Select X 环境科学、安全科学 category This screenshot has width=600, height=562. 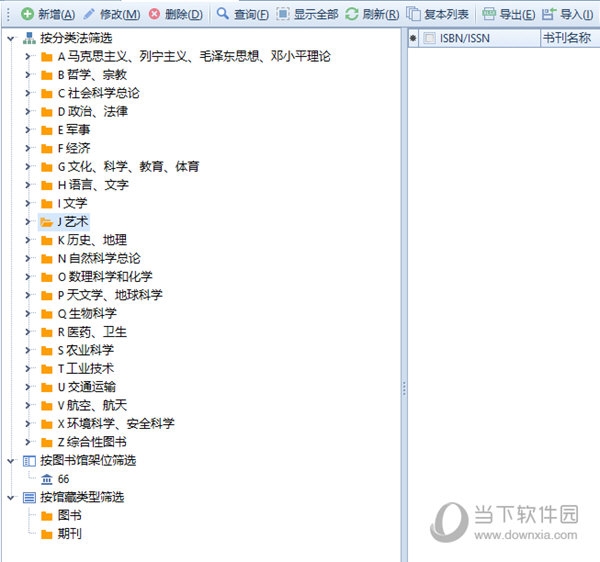(x=116, y=424)
